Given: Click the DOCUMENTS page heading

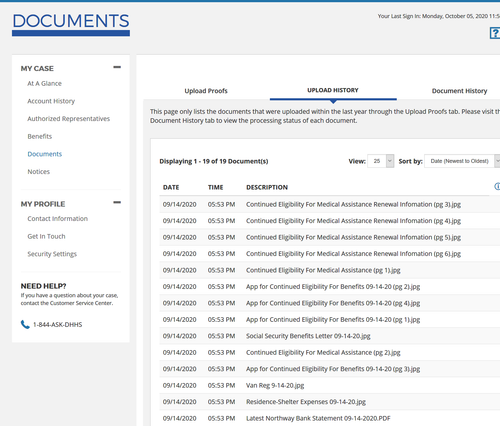Looking at the screenshot, I should click(x=71, y=21).
